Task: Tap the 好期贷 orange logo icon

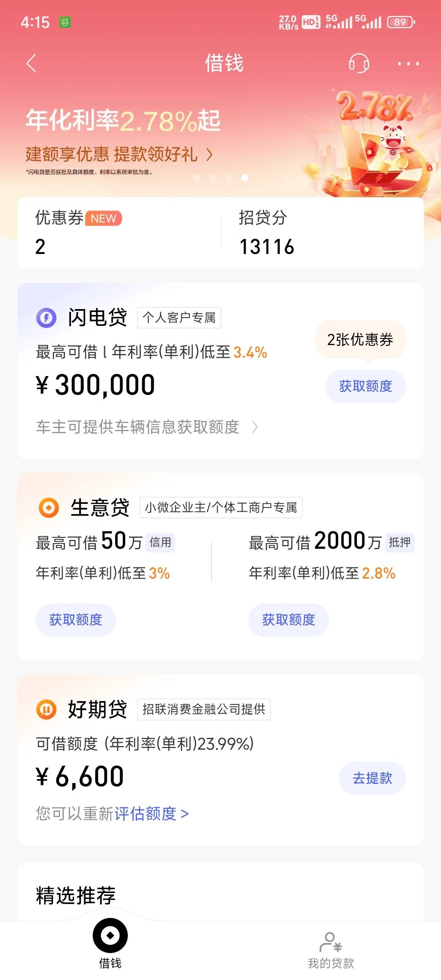Action: click(47, 709)
